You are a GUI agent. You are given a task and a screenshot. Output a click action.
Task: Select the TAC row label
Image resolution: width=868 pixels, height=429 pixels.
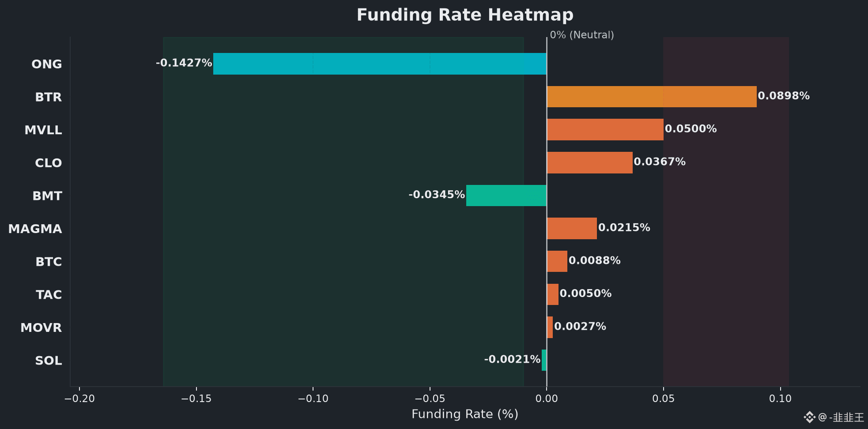coord(49,295)
